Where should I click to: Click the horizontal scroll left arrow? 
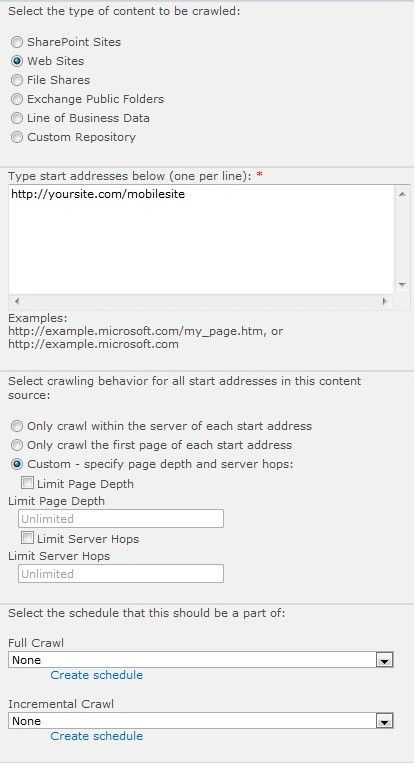click(x=17, y=301)
